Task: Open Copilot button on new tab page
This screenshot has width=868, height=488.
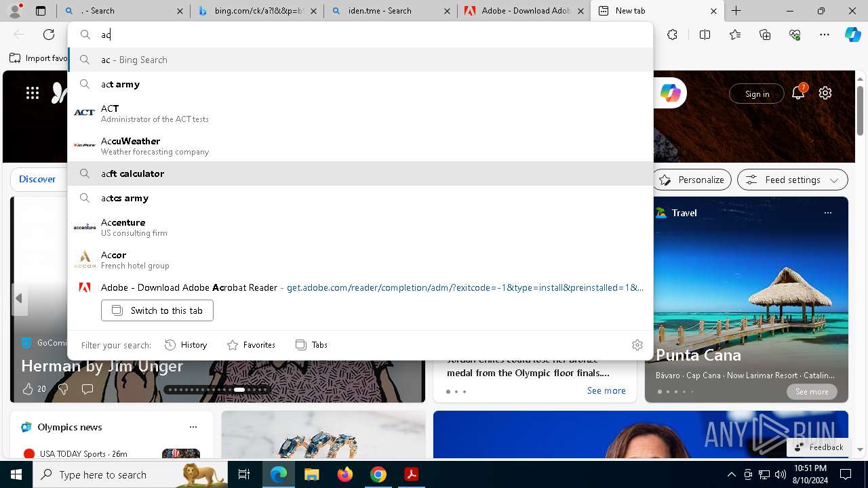Action: click(x=671, y=94)
